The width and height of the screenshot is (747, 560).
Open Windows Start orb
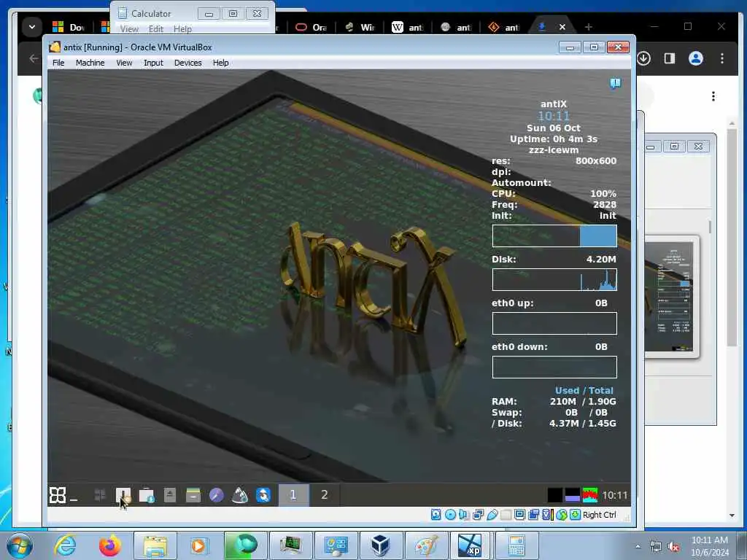[x=20, y=545]
